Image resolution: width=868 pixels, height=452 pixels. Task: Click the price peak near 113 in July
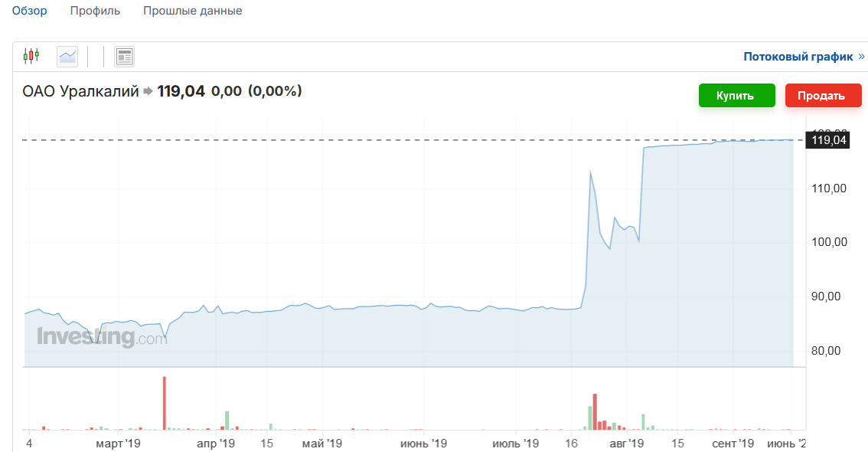point(591,172)
